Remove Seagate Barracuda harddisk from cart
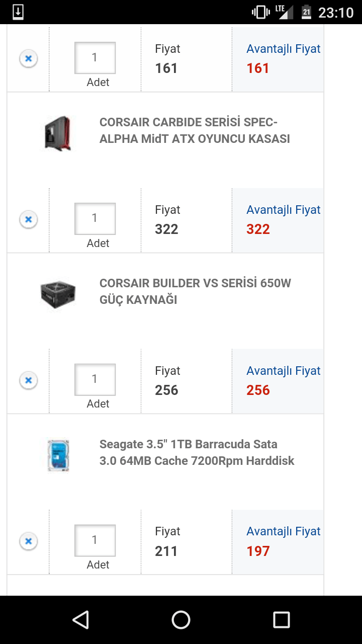 click(29, 541)
